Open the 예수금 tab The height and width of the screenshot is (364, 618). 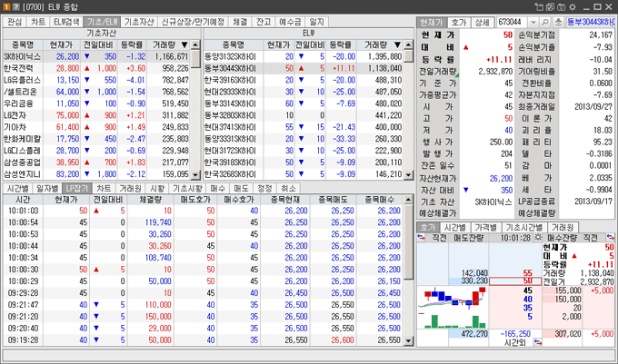point(290,22)
